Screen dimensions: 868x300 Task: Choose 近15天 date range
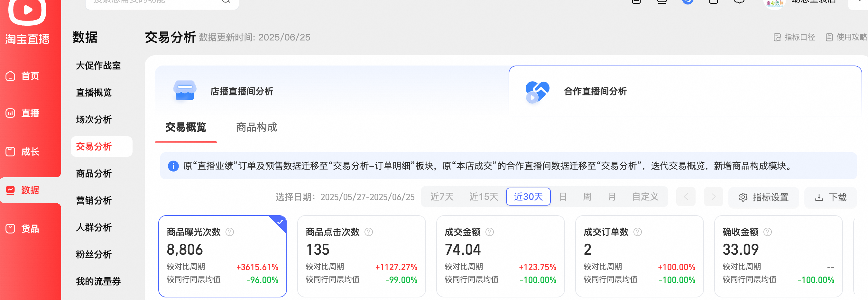[x=484, y=197]
